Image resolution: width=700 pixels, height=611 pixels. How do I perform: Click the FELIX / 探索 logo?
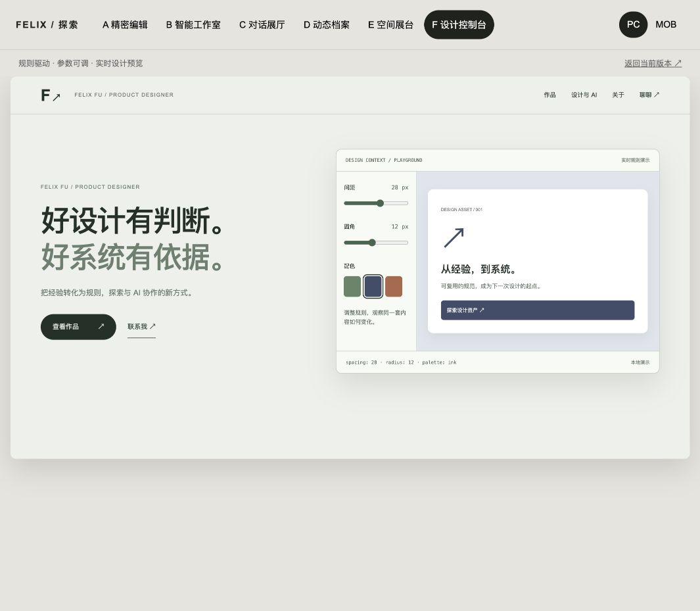[47, 24]
